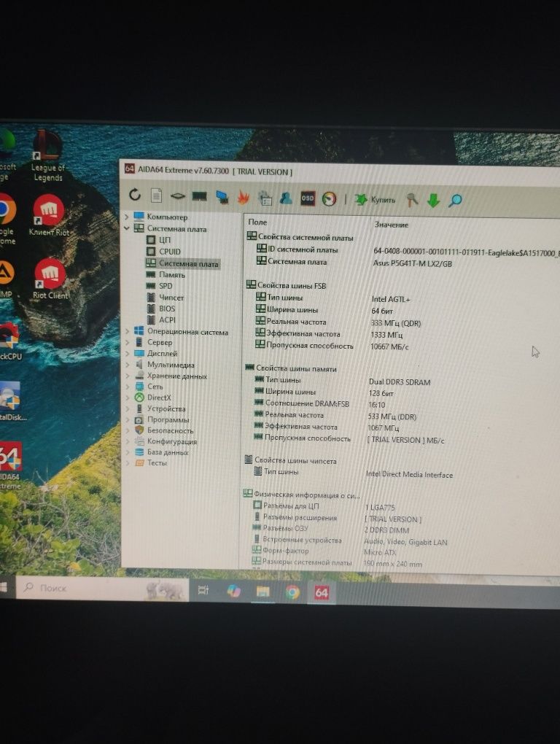Switch to AIDA64 taskbar button
The image size is (560, 744).
tap(322, 592)
